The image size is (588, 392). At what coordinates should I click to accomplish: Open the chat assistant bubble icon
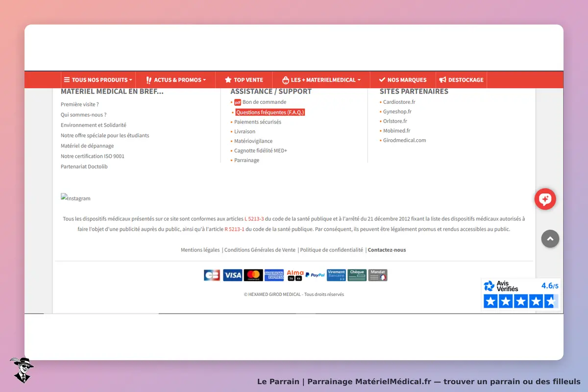coord(545,199)
